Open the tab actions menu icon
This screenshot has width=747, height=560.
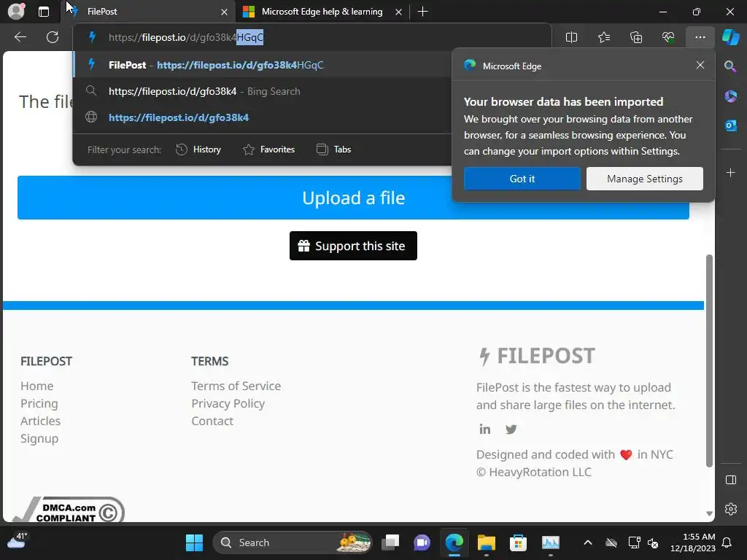pyautogui.click(x=44, y=12)
